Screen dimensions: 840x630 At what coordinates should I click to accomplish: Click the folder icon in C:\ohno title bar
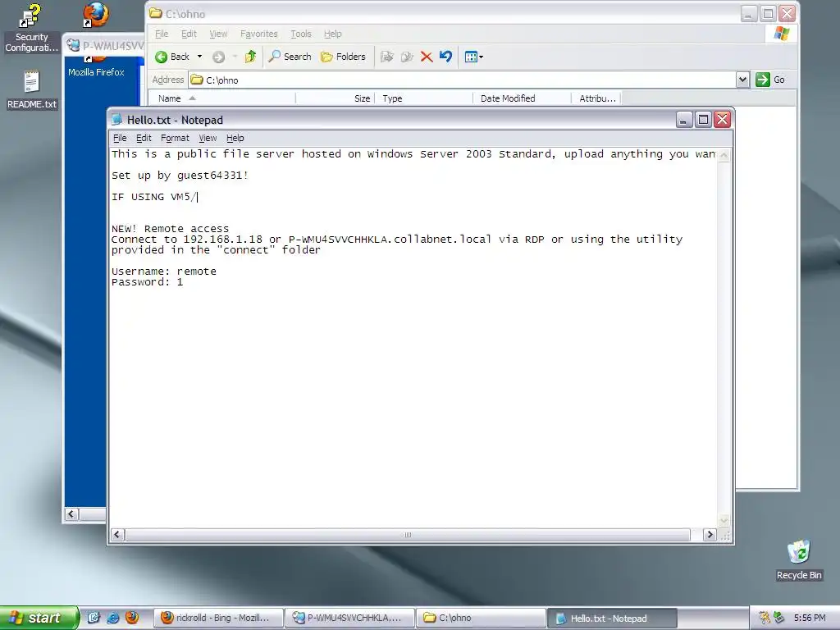coord(156,13)
